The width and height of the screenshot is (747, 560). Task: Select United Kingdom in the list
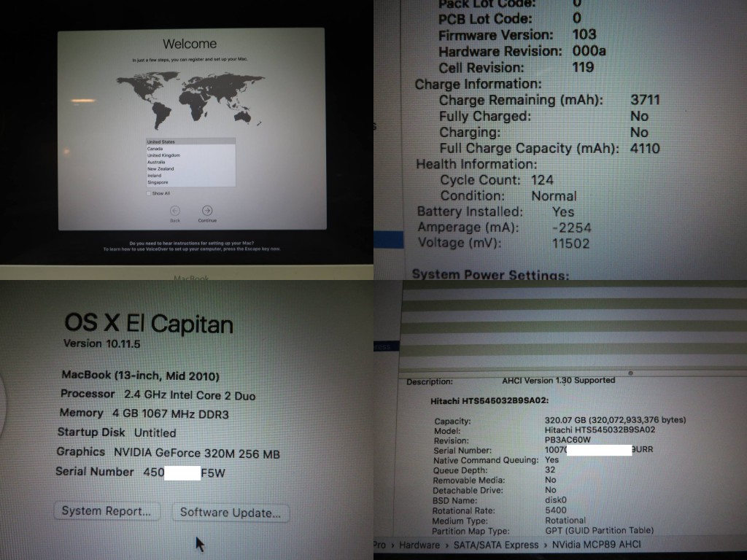163,155
